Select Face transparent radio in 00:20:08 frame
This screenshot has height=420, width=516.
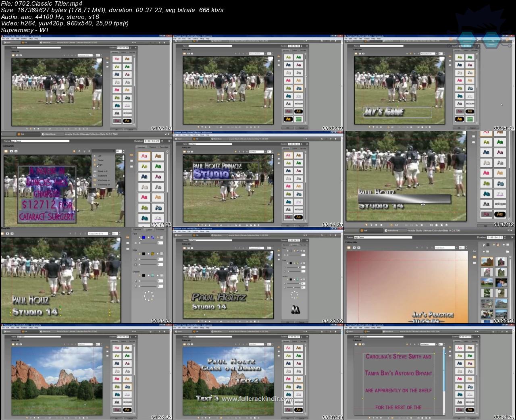tap(158, 237)
